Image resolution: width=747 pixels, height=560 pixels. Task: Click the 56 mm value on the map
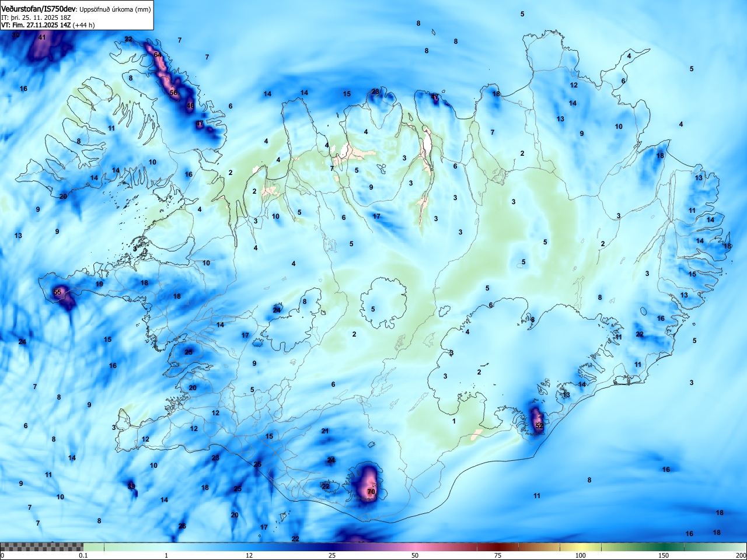click(173, 92)
